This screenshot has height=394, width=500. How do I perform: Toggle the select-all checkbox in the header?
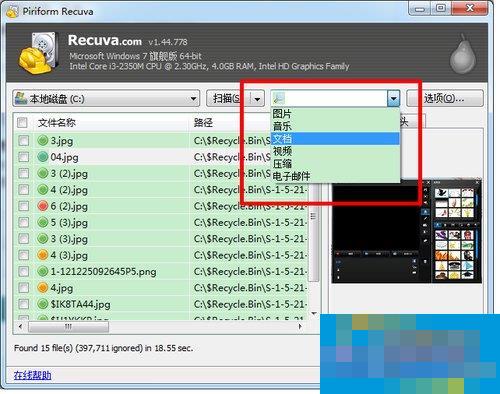click(x=22, y=123)
